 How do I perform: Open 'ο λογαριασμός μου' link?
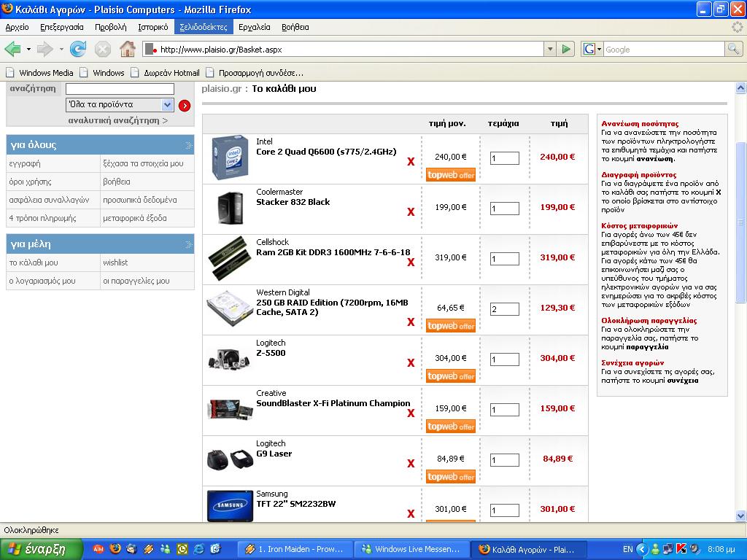[x=42, y=281]
